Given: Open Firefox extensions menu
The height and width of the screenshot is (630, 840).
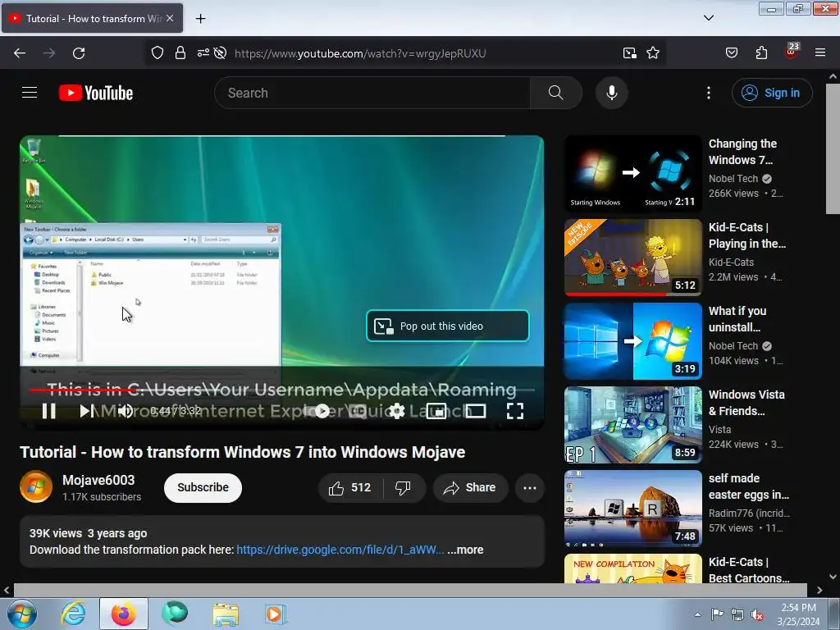Looking at the screenshot, I should (x=761, y=53).
